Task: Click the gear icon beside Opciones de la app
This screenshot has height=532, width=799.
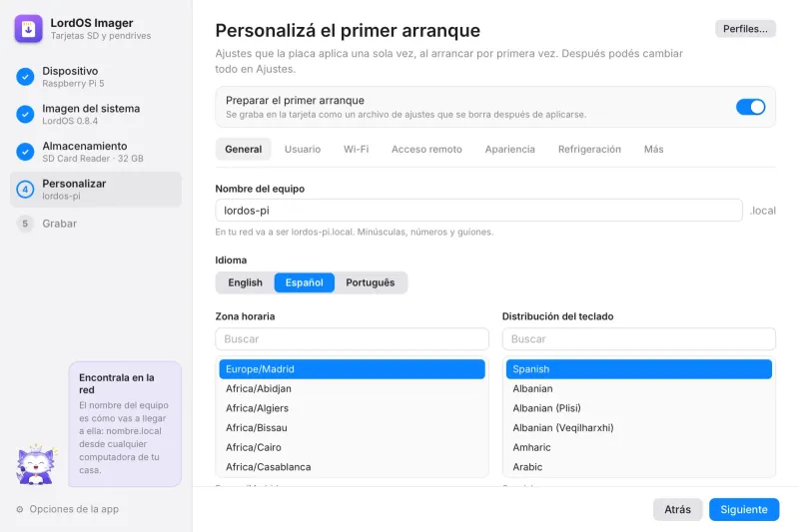Action: 20,509
